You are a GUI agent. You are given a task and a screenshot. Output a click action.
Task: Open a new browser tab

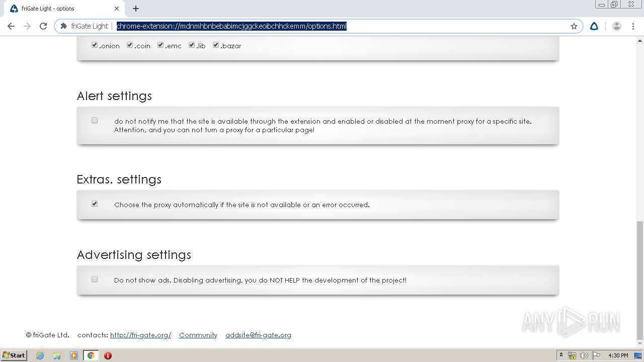(x=136, y=9)
